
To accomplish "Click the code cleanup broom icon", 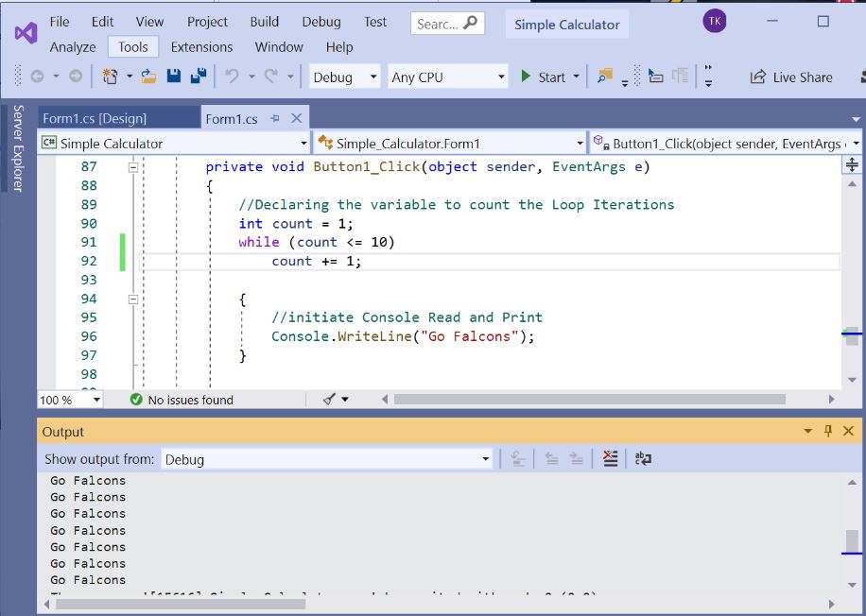I will tap(330, 400).
